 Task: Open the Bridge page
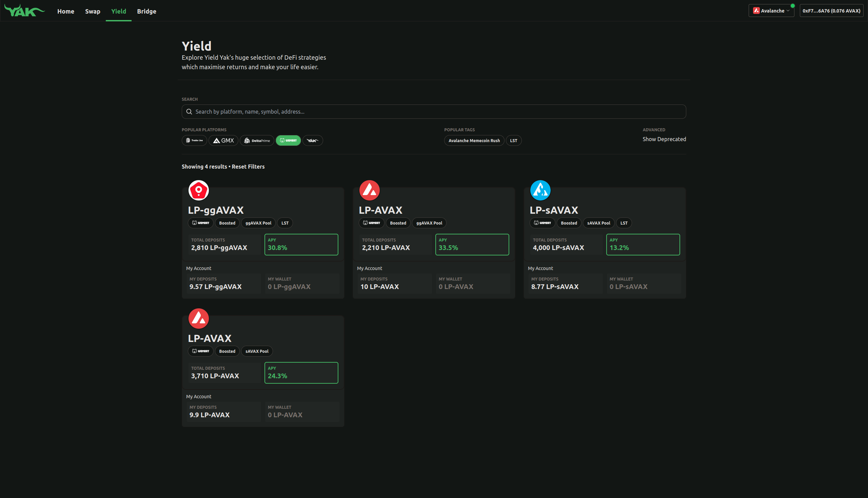pyautogui.click(x=147, y=11)
